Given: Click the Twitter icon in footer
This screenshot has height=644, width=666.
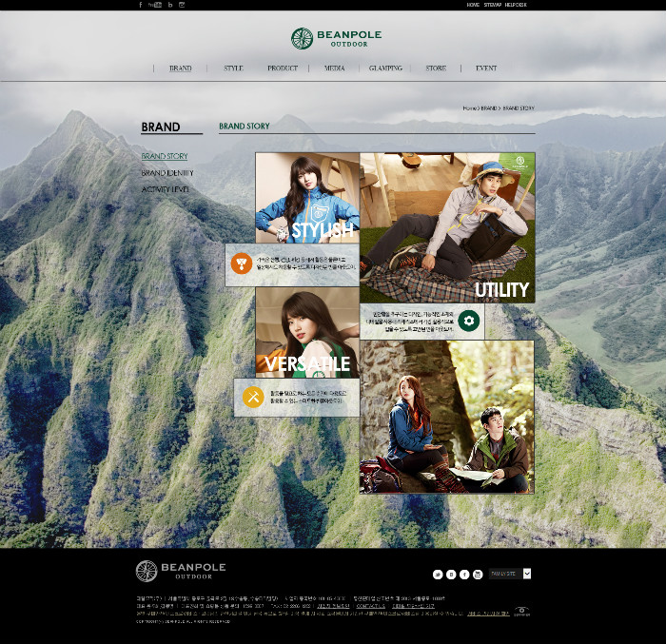Looking at the screenshot, I should 438,574.
